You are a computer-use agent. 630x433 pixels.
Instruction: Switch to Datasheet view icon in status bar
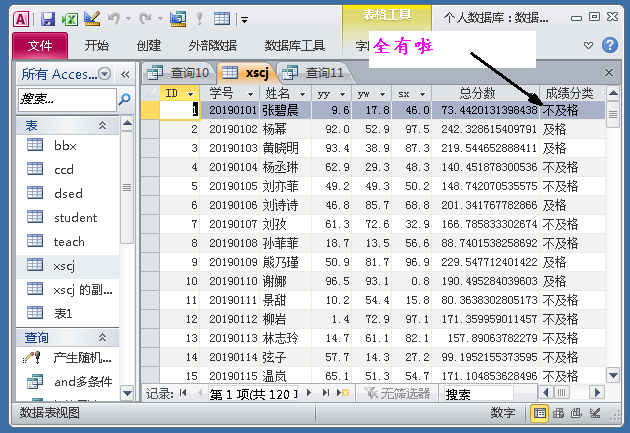click(540, 413)
